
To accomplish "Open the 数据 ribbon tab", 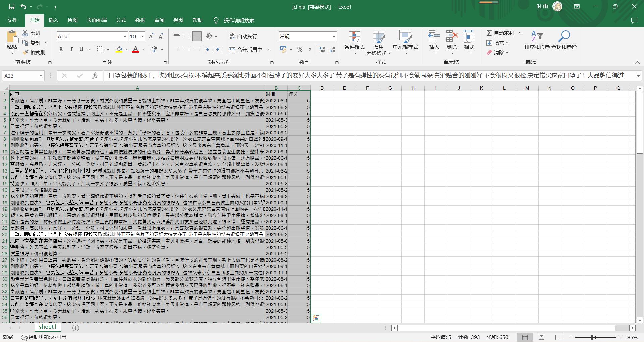I will tap(140, 20).
